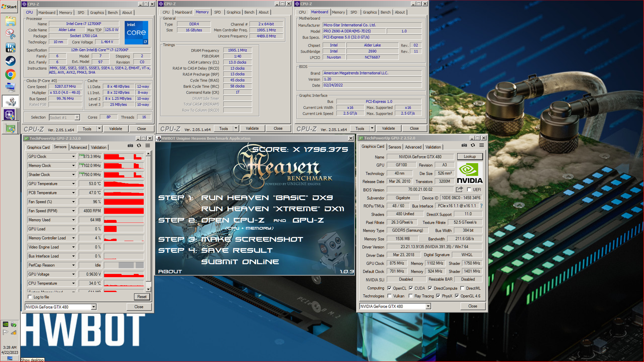Click Validate in first CPU-Z window
This screenshot has height=362, width=644.
pyautogui.click(x=116, y=129)
